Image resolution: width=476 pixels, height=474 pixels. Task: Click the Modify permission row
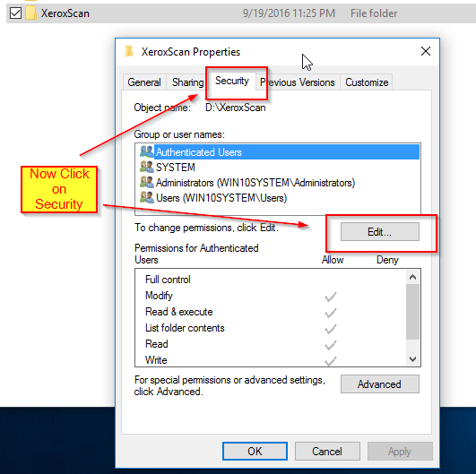tap(270, 296)
